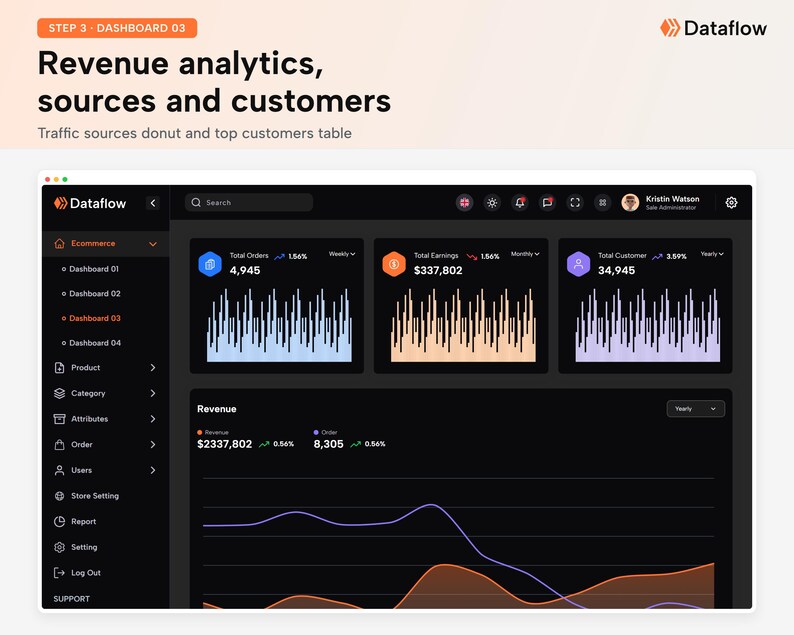Open notifications bell icon
The image size is (794, 635).
click(520, 203)
